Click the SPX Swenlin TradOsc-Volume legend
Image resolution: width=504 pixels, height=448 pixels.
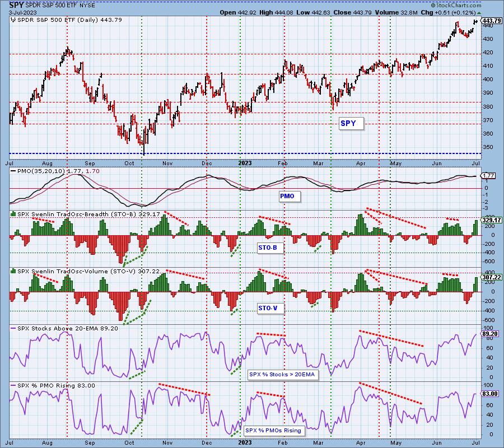coord(88,271)
